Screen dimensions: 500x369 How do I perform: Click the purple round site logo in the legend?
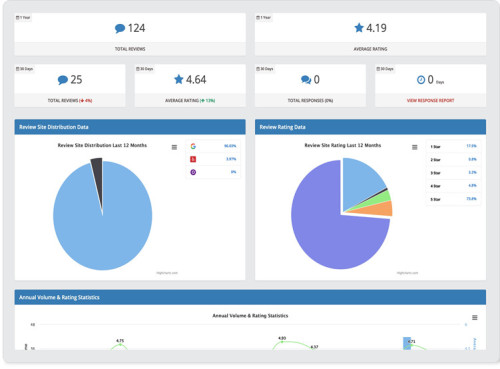(193, 172)
